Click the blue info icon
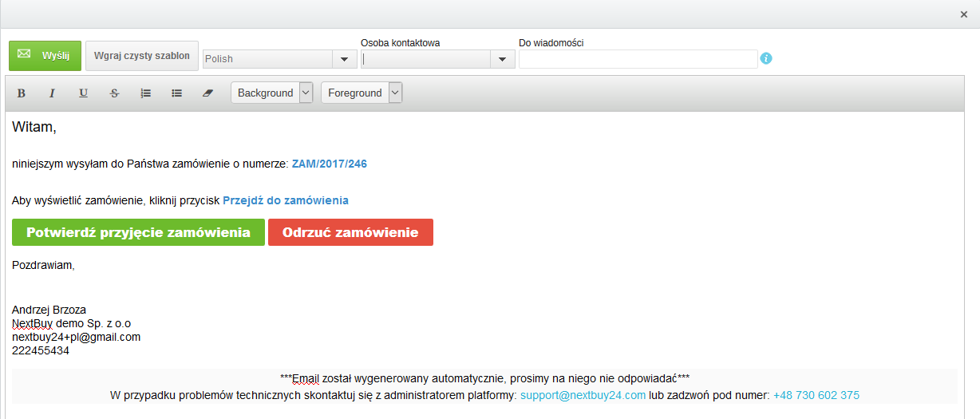 pos(766,59)
